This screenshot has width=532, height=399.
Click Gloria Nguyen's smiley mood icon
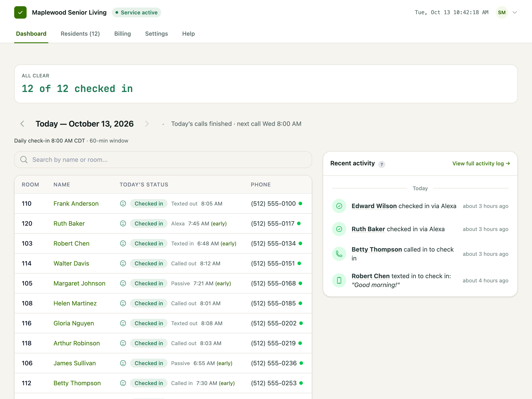click(x=123, y=323)
